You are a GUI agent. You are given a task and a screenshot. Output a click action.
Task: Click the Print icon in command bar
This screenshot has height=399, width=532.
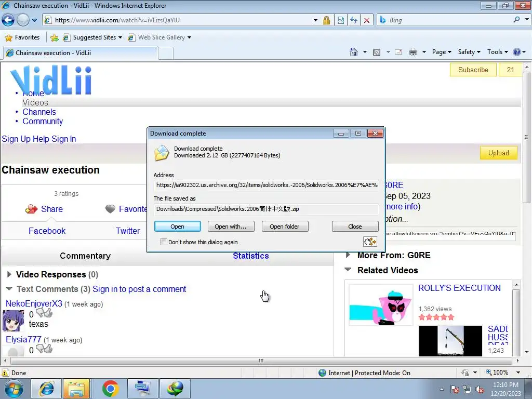(x=413, y=52)
